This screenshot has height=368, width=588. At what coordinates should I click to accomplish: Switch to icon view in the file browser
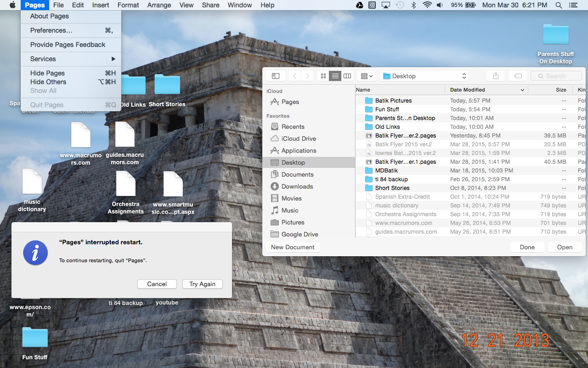[x=323, y=75]
